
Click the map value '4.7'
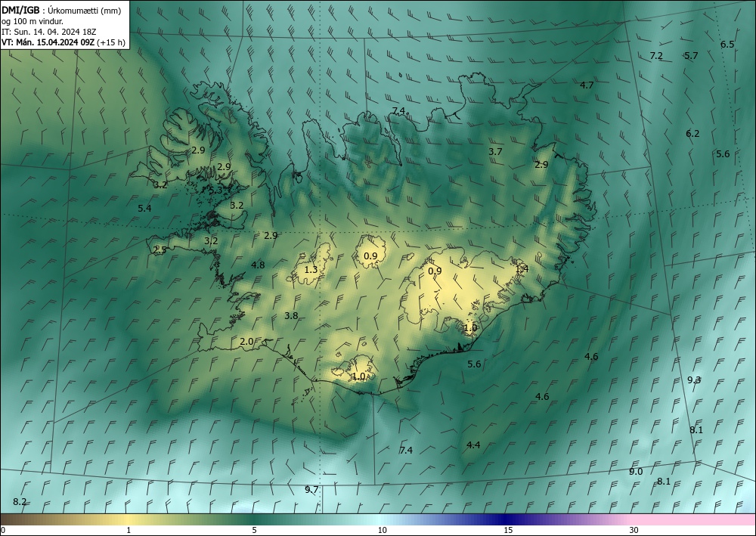point(587,85)
